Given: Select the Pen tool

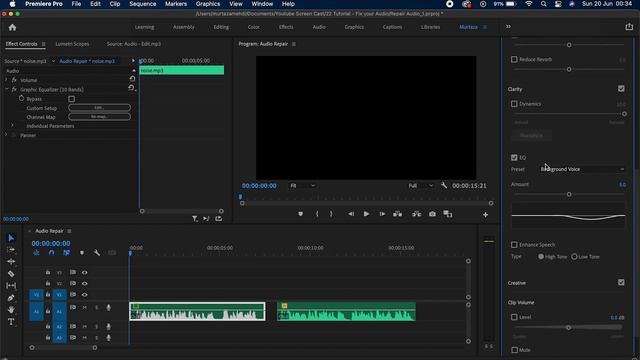Looking at the screenshot, I should coord(11,298).
